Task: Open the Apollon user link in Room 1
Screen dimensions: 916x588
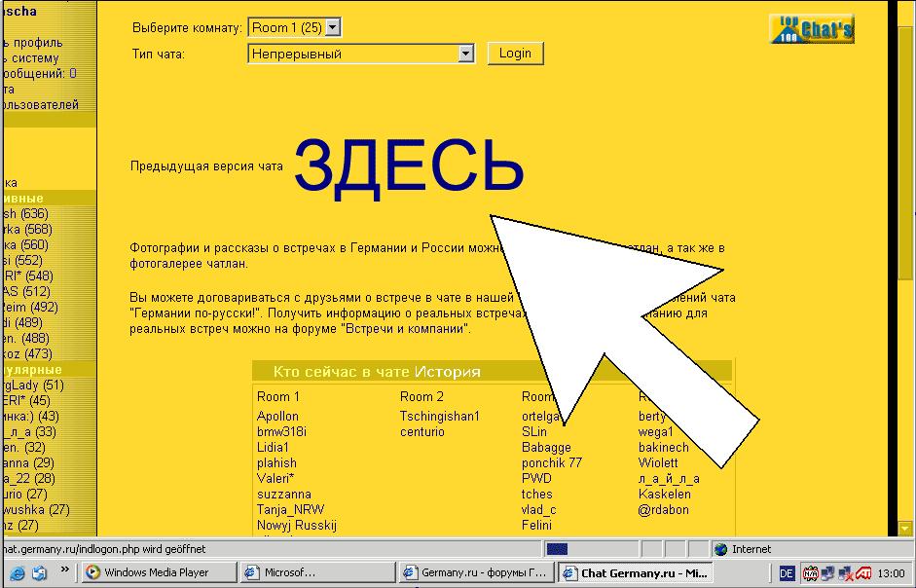Action: tap(277, 417)
